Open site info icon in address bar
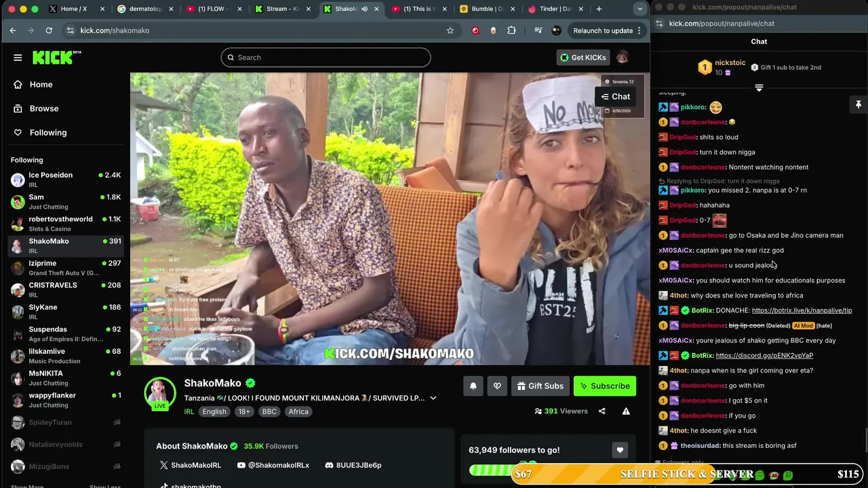This screenshot has width=868, height=488. tap(71, 30)
